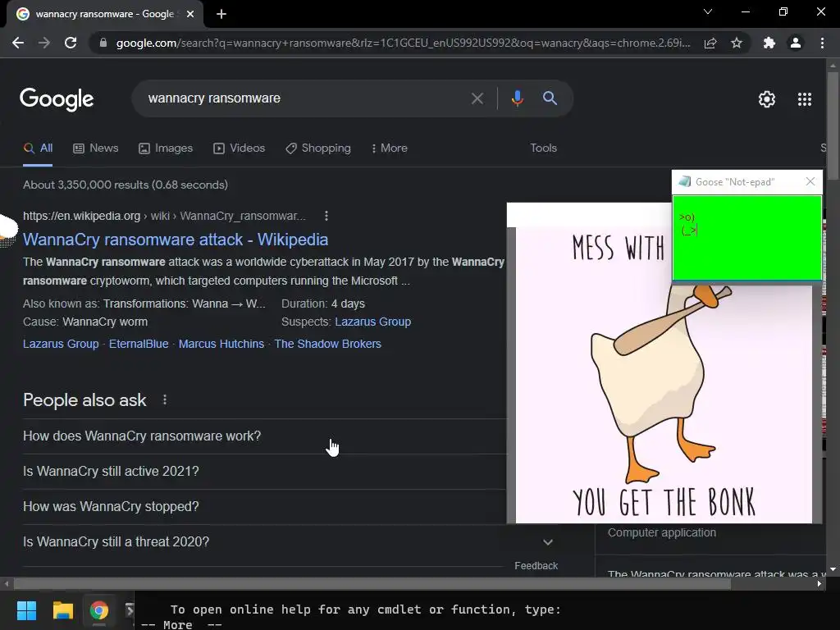The image size is (840, 630).
Task: Click the Computer application label
Action: point(662,532)
